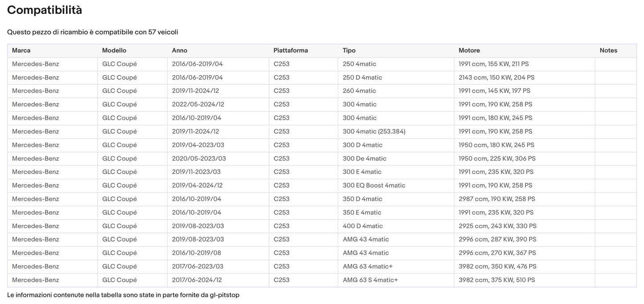The height and width of the screenshot is (304, 644).
Task: Click engine cell 3982 ccm, 350 KW
Action: click(497, 267)
